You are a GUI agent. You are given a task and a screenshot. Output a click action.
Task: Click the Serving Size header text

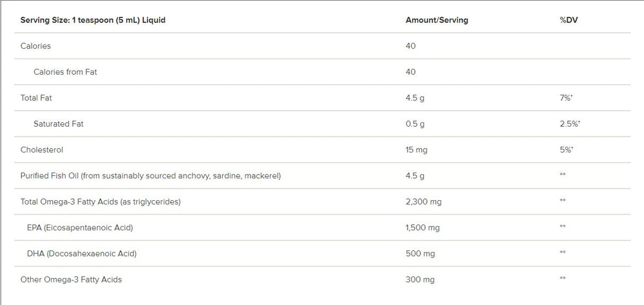[x=93, y=20]
